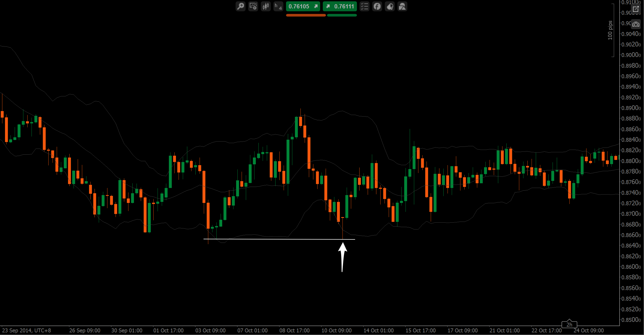The image size is (644, 335).
Task: Open the checklist orders icon
Action: pos(365,6)
